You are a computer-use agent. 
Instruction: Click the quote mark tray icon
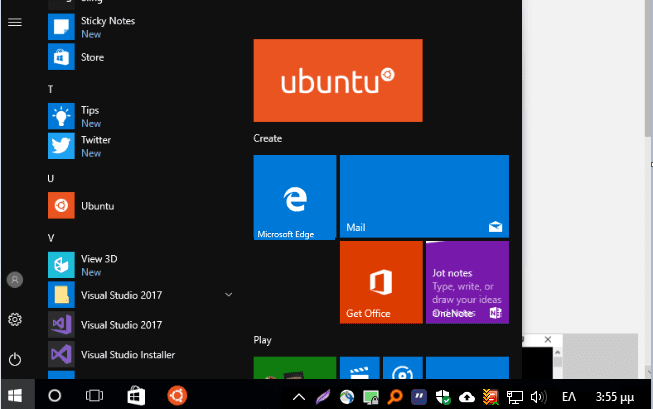pyautogui.click(x=419, y=397)
